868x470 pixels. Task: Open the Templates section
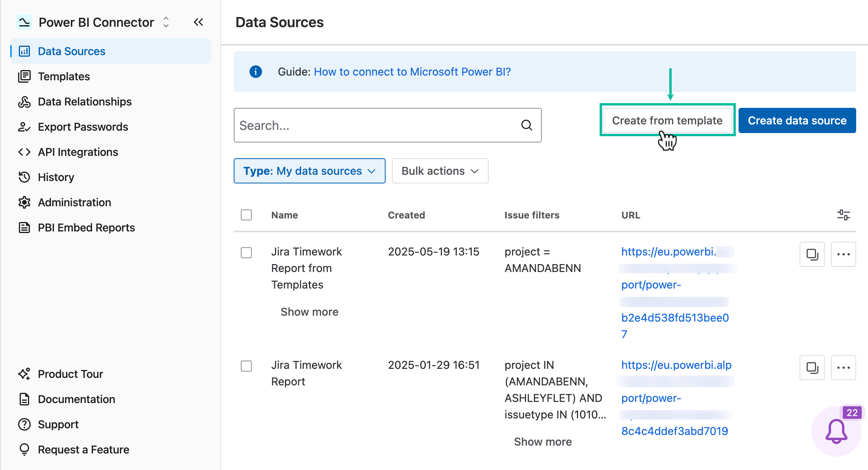pyautogui.click(x=111, y=76)
